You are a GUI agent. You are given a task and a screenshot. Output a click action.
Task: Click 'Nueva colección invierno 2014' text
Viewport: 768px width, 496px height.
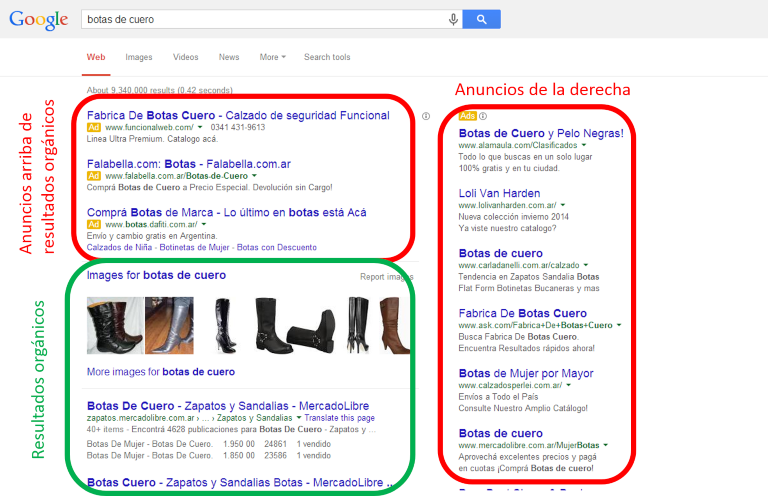[x=514, y=217]
